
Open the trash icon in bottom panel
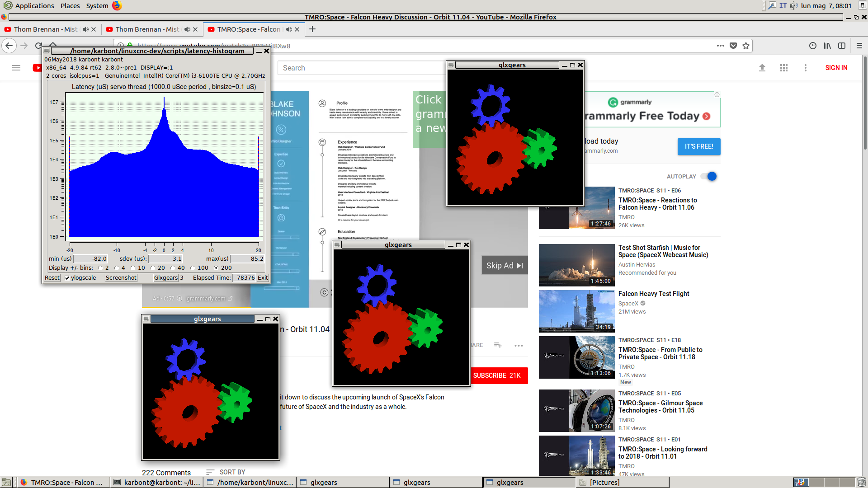tap(862, 483)
